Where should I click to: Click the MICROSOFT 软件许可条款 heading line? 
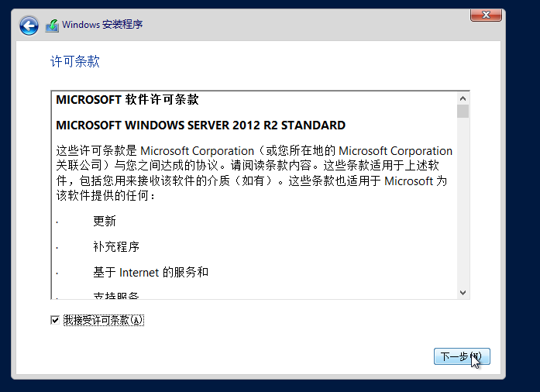128,100
